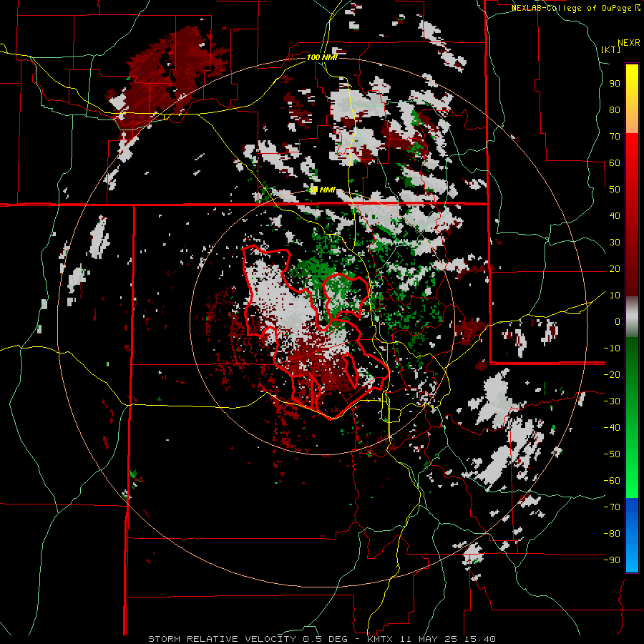Click the -60 knot scale label
This screenshot has height=644, width=644.
[x=612, y=481]
